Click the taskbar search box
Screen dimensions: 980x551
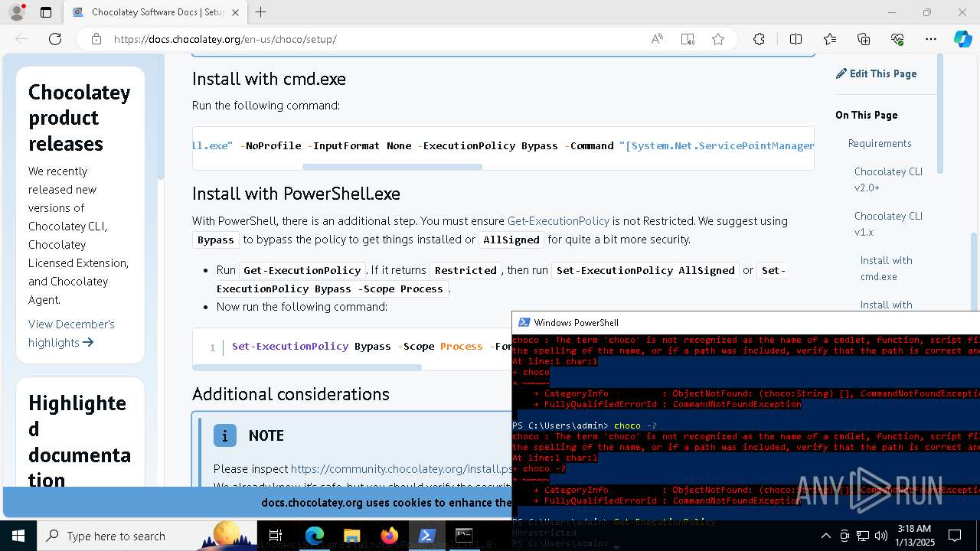(147, 536)
